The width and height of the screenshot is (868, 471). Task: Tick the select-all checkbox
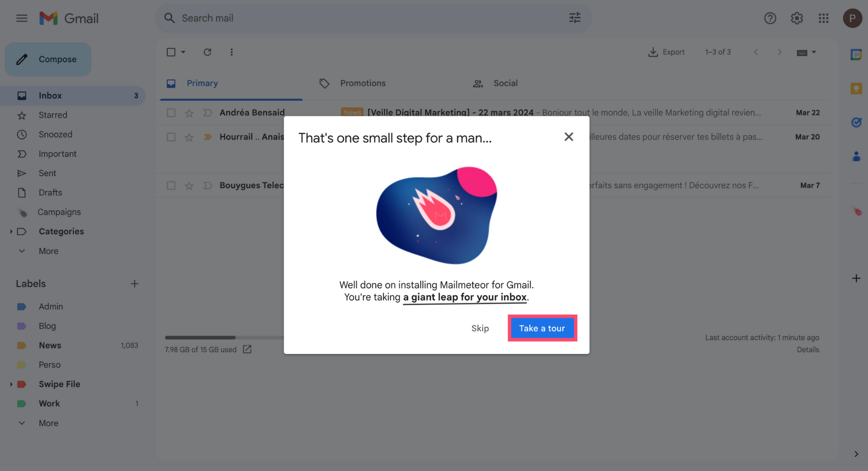coord(171,52)
